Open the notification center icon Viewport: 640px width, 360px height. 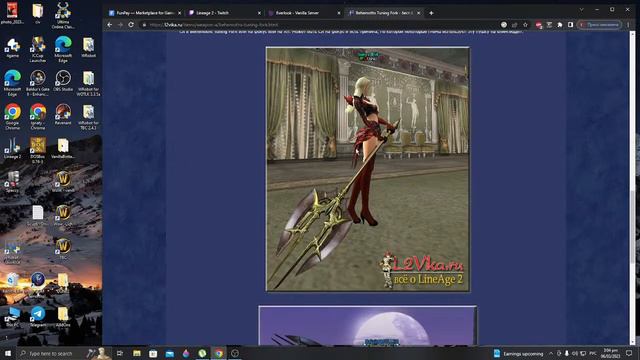tap(629, 353)
